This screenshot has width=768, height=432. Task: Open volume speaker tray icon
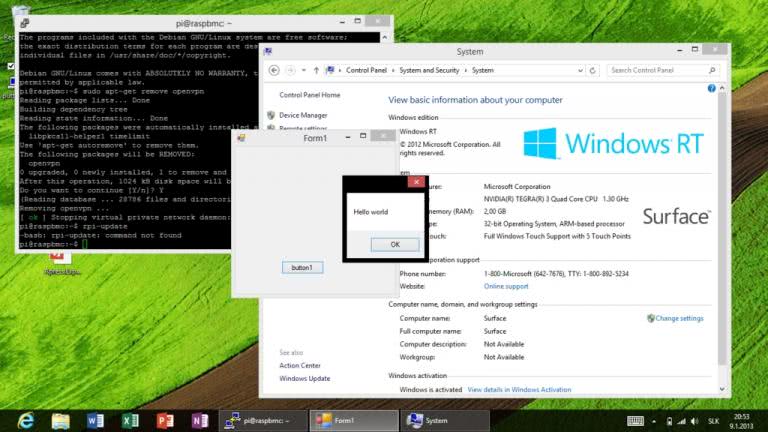tap(695, 421)
